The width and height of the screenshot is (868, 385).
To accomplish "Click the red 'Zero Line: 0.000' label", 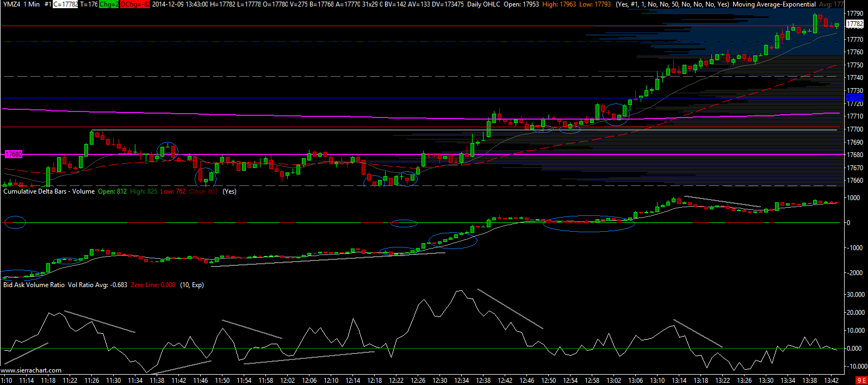I will [153, 285].
